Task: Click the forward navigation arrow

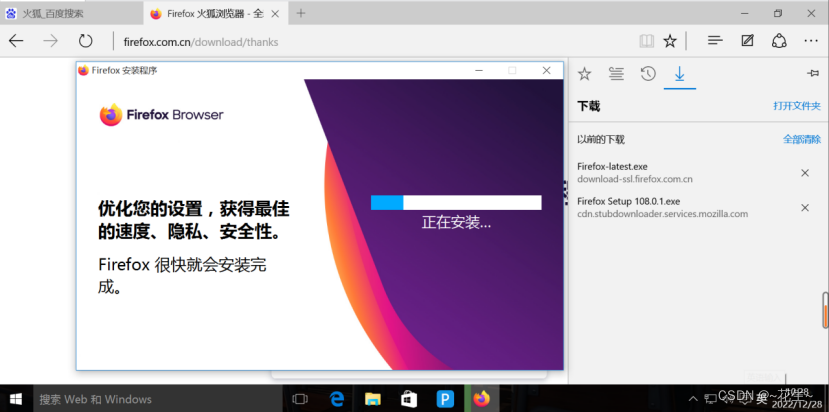Action: tap(51, 41)
